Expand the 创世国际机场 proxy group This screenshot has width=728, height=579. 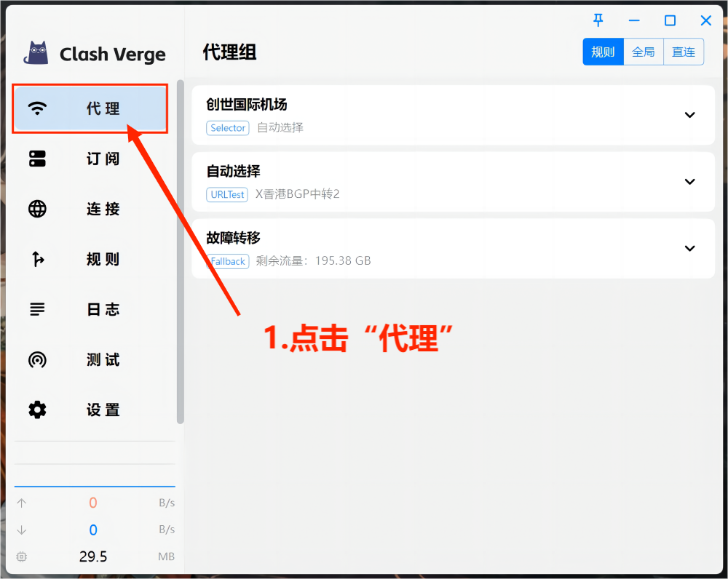(689, 115)
